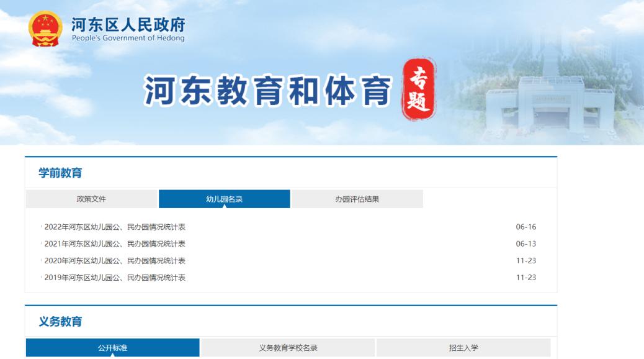Click the People's Government of Hedong subtitle
This screenshot has width=644, height=359.
(x=128, y=39)
